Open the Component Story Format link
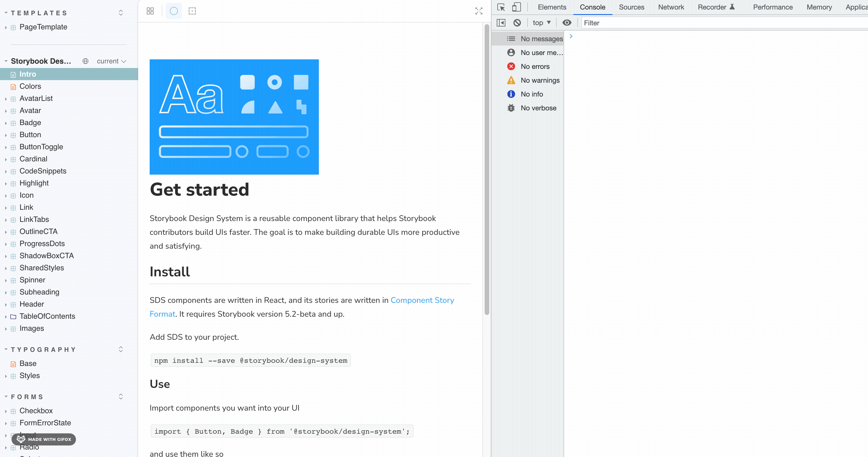 [422, 300]
